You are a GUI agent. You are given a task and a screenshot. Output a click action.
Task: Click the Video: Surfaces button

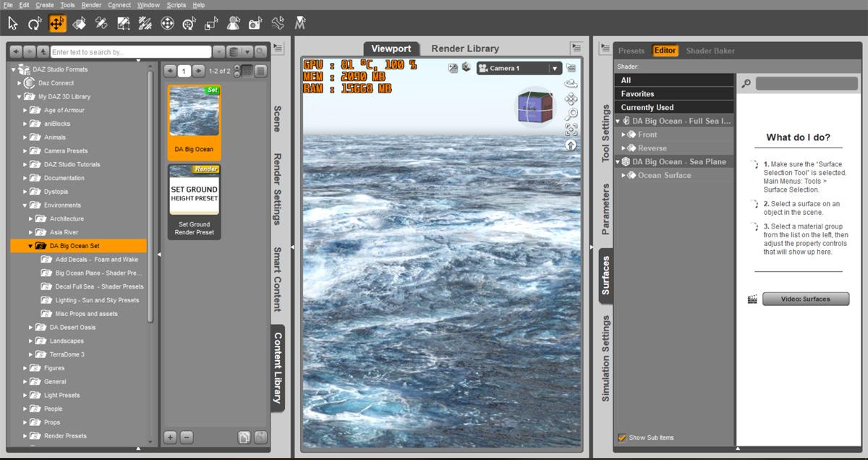tap(806, 299)
